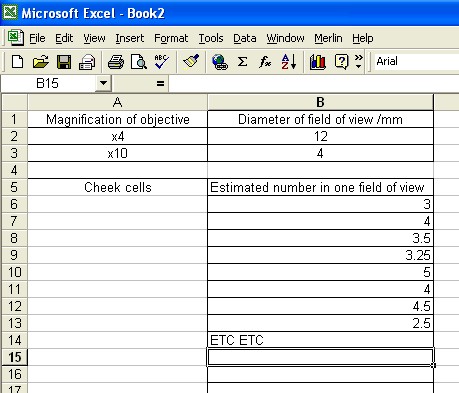Expand the More Buttons toolbar chevron
This screenshot has height=393, width=459.
[359, 62]
